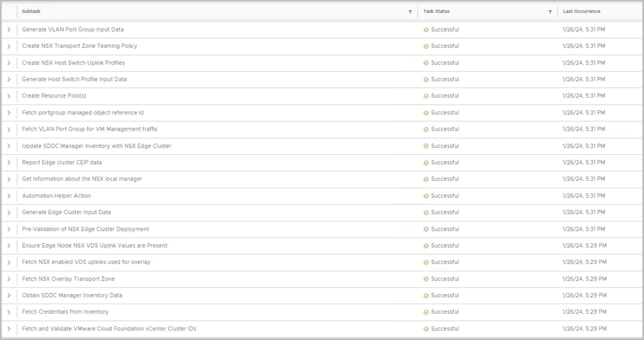Click success icon for Generate VLAN Port Group Input Data
This screenshot has height=340, width=644.
click(426, 30)
